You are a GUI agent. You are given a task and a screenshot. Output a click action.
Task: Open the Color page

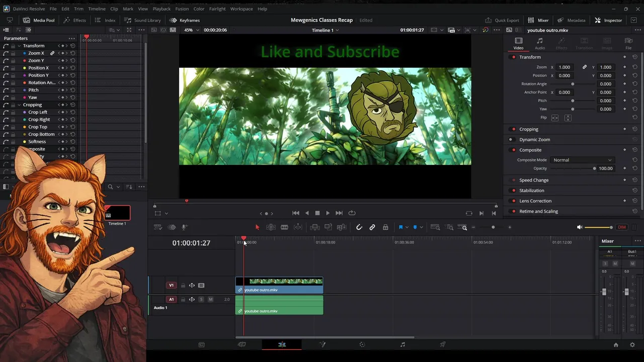pyautogui.click(x=362, y=344)
